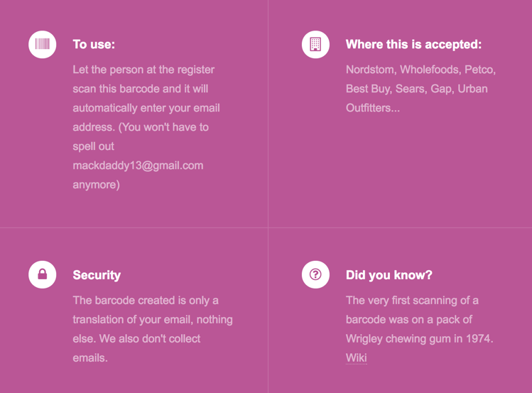532x393 pixels.
Task: Click the padlock Security icon
Action: point(43,274)
